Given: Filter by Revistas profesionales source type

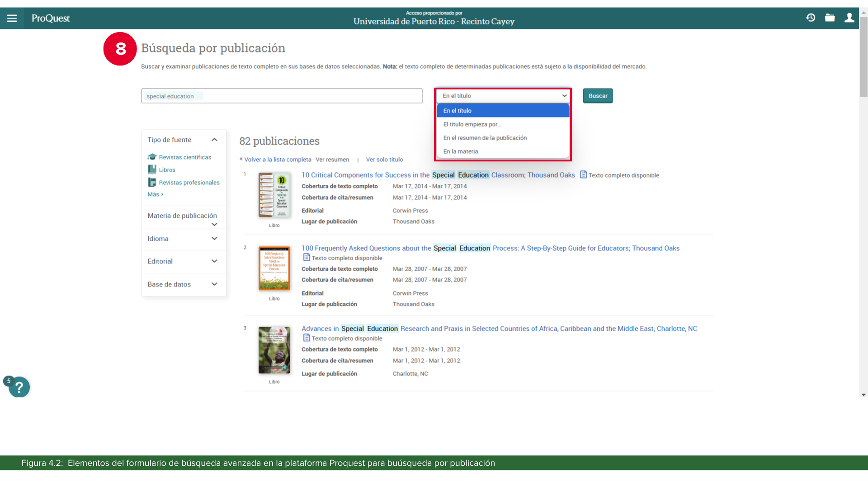Looking at the screenshot, I should [x=189, y=183].
